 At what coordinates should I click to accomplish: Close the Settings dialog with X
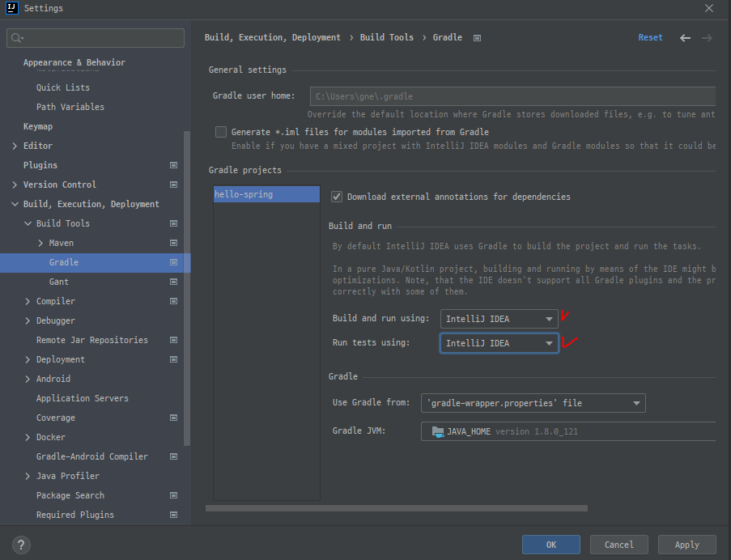point(708,8)
